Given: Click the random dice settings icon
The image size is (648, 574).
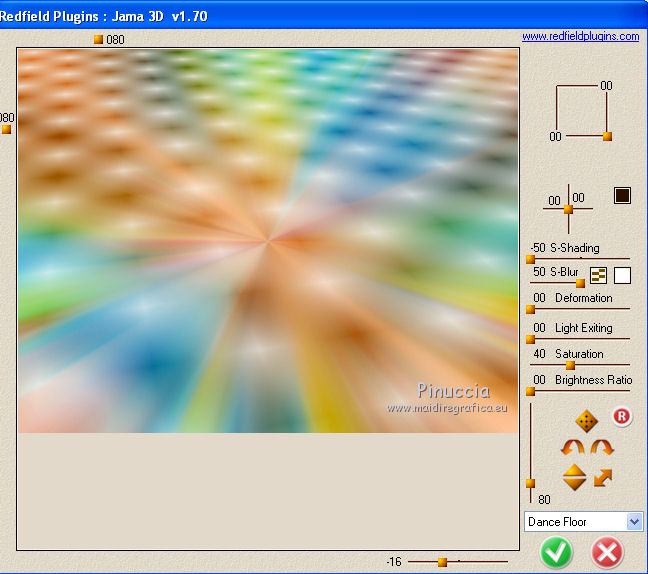Looking at the screenshot, I should (x=586, y=421).
